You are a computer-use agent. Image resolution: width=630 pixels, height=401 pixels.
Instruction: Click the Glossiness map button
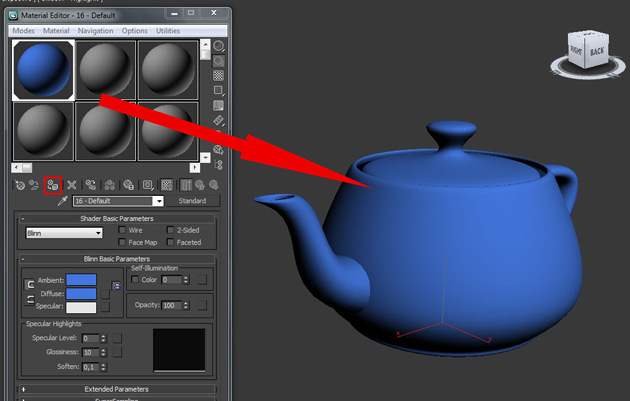click(117, 352)
